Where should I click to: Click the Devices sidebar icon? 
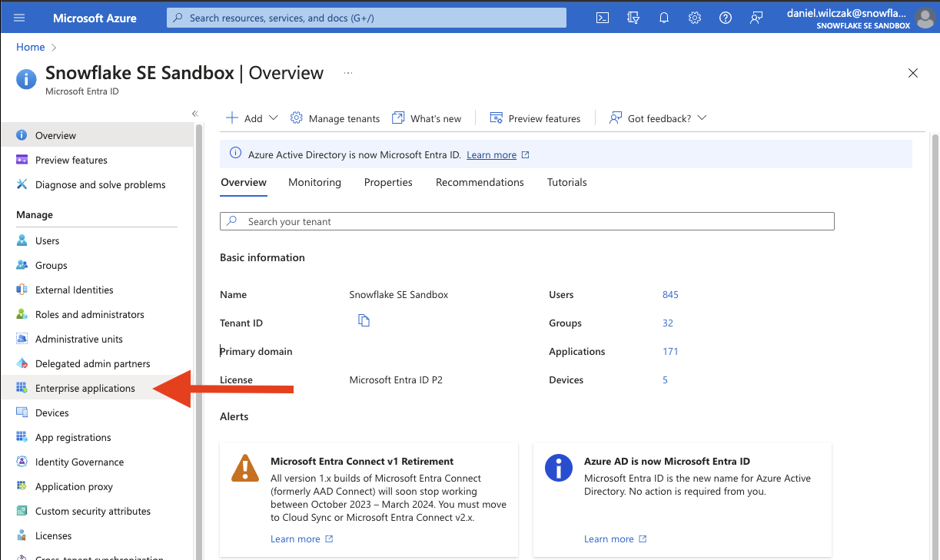point(22,413)
